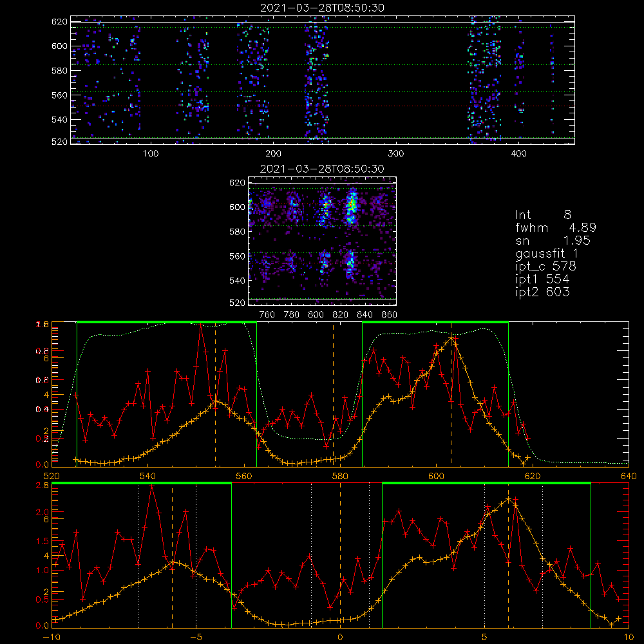Click the brightest spot in middle image
Screen dimensions: 644x644
[x=352, y=204]
